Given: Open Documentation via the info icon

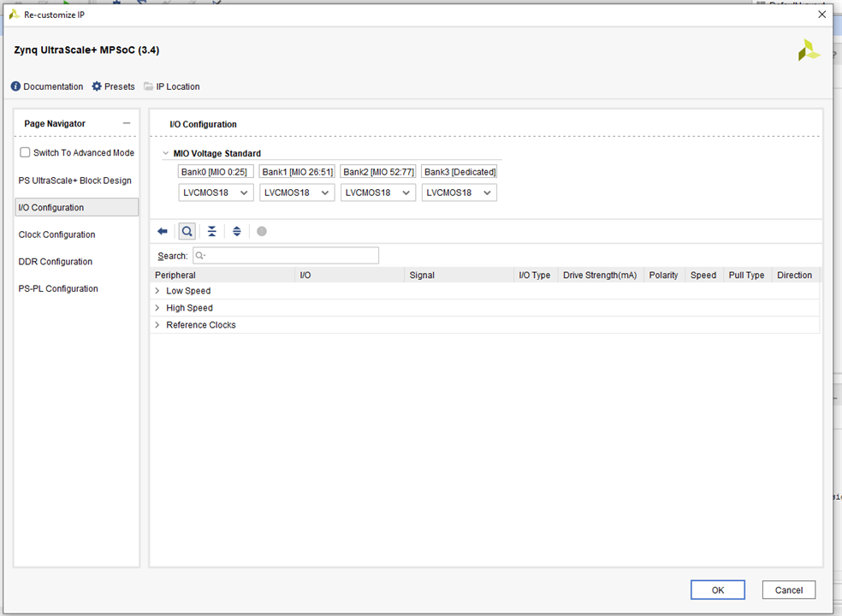Looking at the screenshot, I should coord(16,86).
